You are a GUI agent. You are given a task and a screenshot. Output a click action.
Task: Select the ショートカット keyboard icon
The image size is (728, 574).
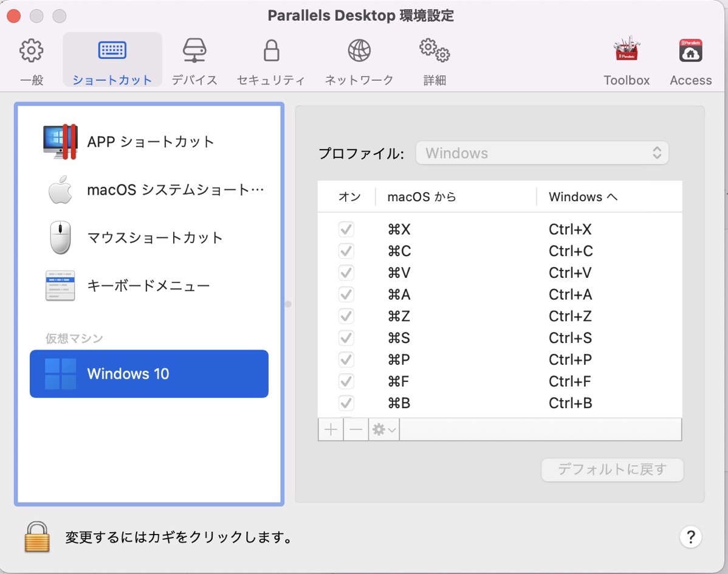[x=112, y=50]
